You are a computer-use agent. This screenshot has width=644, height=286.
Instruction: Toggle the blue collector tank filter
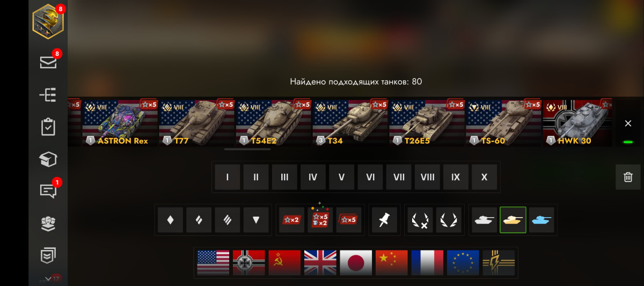pos(541,219)
